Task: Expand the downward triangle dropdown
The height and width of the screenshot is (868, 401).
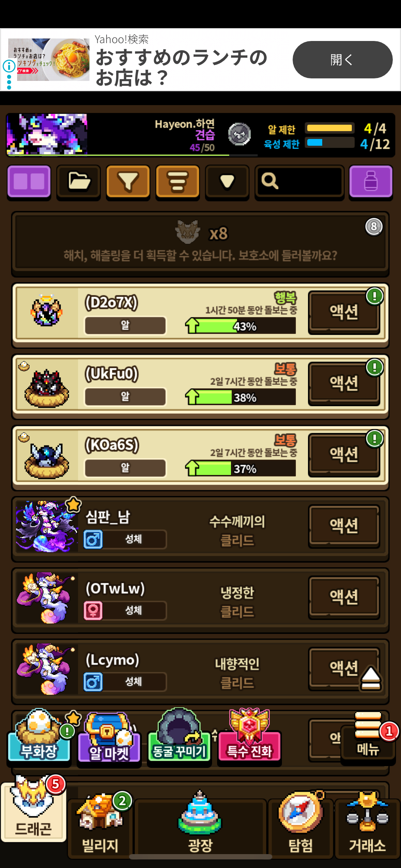Action: [x=227, y=181]
